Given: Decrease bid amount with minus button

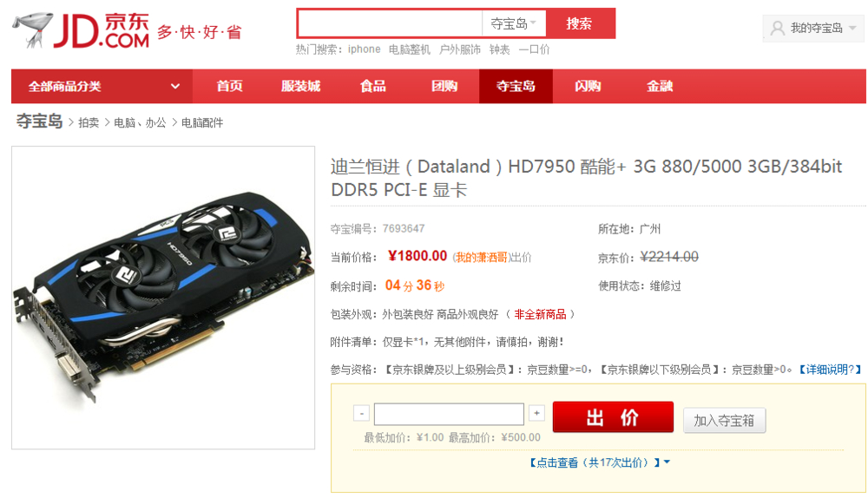Looking at the screenshot, I should pos(361,413).
